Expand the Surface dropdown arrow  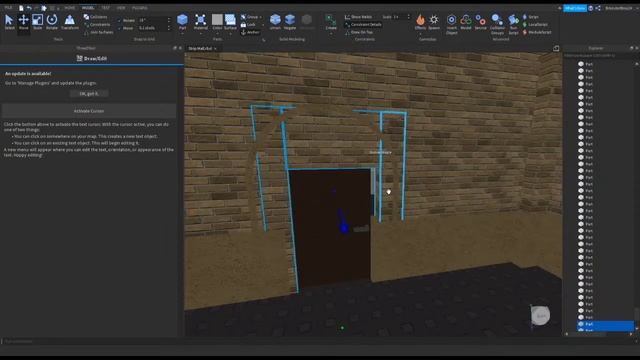[x=230, y=33]
